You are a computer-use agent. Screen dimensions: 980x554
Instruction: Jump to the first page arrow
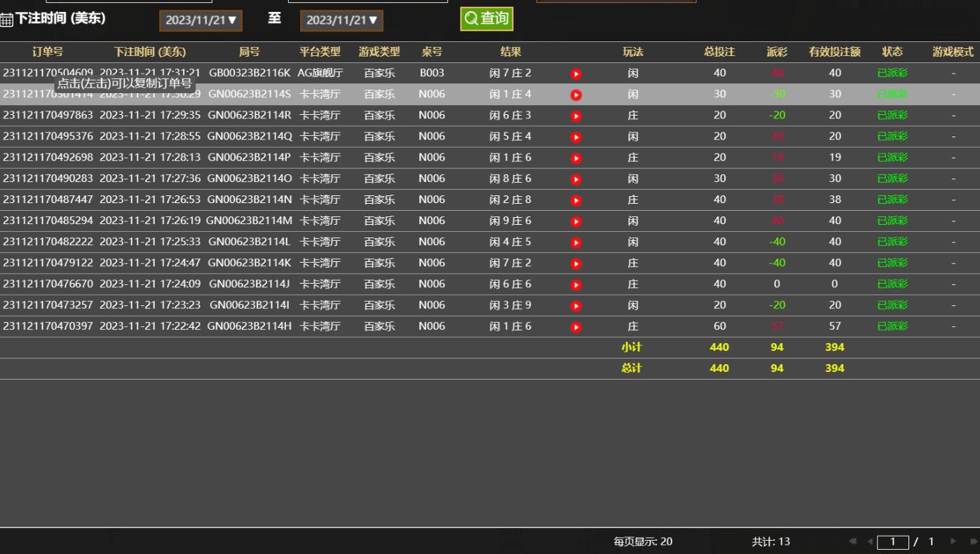point(853,541)
